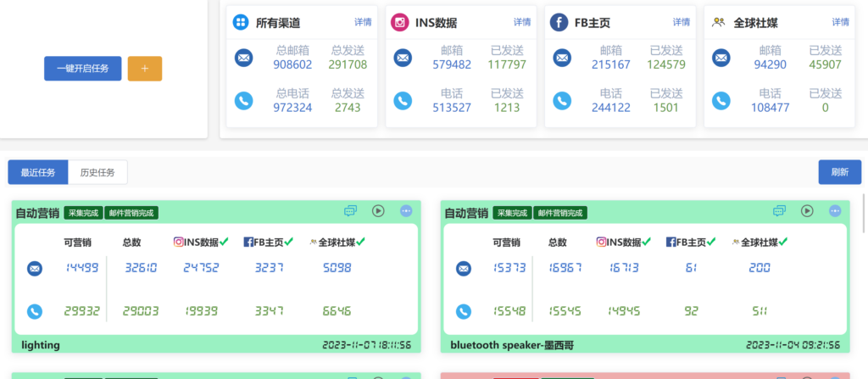Screen dimensions: 868x379
Task: Play the bluetooth speaker-墨西哥 task
Action: pos(807,210)
